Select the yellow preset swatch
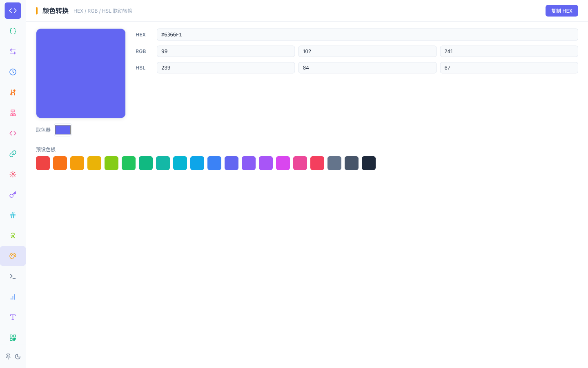This screenshot has width=588, height=368. point(94,163)
